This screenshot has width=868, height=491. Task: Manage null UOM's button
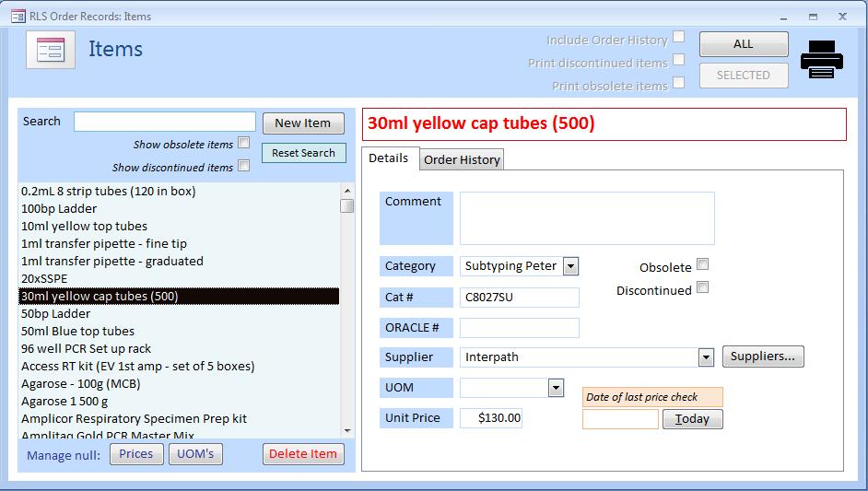pos(195,454)
